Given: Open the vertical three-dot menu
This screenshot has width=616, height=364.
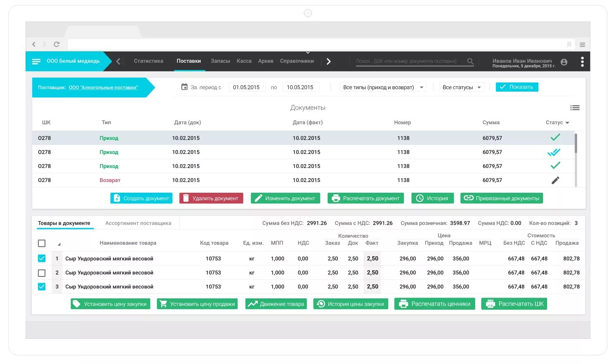Looking at the screenshot, I should click(x=582, y=61).
